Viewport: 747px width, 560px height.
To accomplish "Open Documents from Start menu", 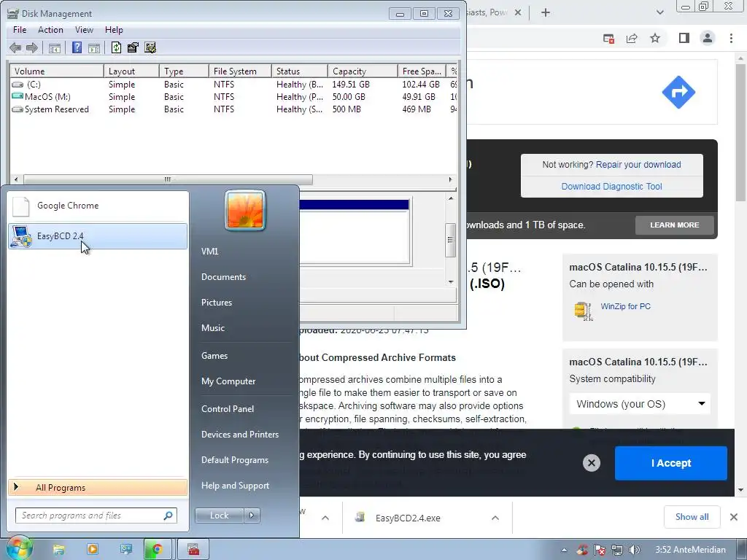I will point(223,277).
